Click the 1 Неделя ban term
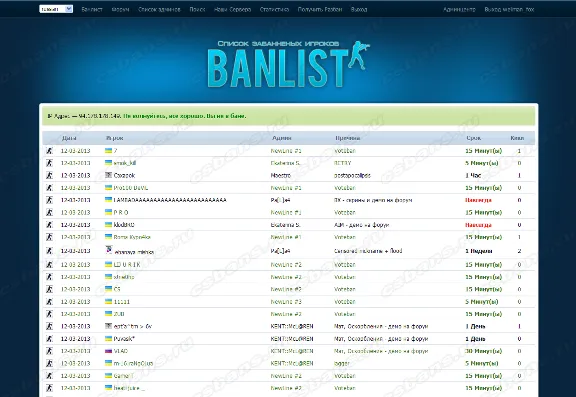This screenshot has height=397, width=576. (479, 251)
